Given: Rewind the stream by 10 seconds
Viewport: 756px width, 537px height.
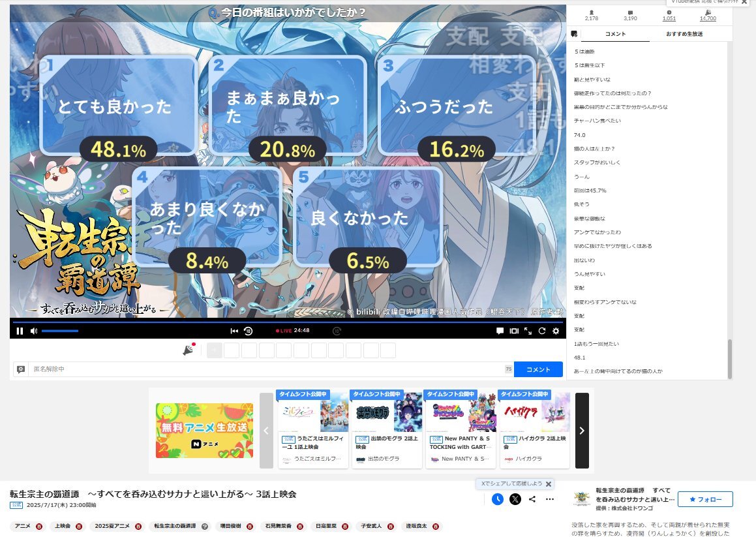Looking at the screenshot, I should coord(249,331).
